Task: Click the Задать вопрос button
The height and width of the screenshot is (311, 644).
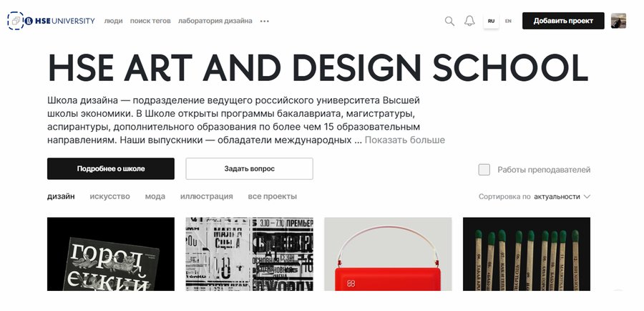Action: tap(249, 168)
